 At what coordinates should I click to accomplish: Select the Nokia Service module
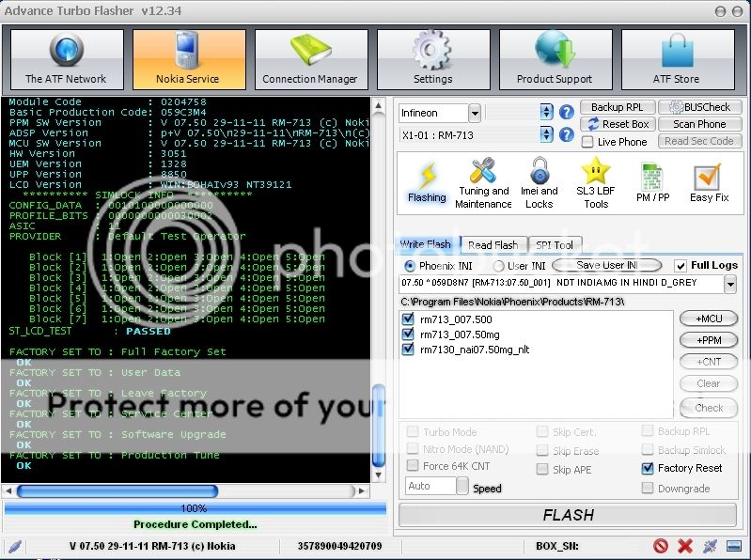189,59
